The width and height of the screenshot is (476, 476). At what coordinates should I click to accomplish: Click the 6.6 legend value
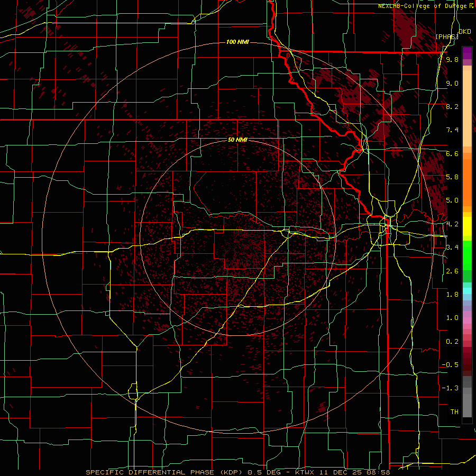tap(452, 153)
